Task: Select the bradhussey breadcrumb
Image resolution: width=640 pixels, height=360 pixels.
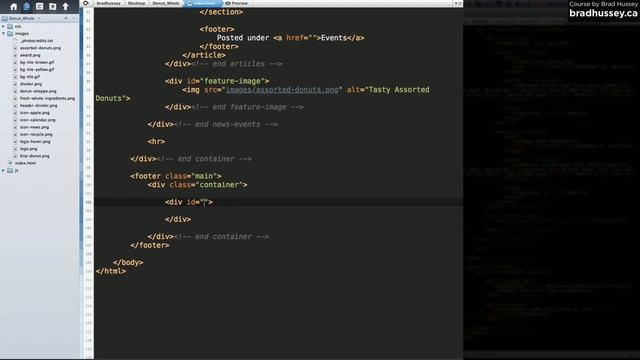Action: tap(109, 3)
